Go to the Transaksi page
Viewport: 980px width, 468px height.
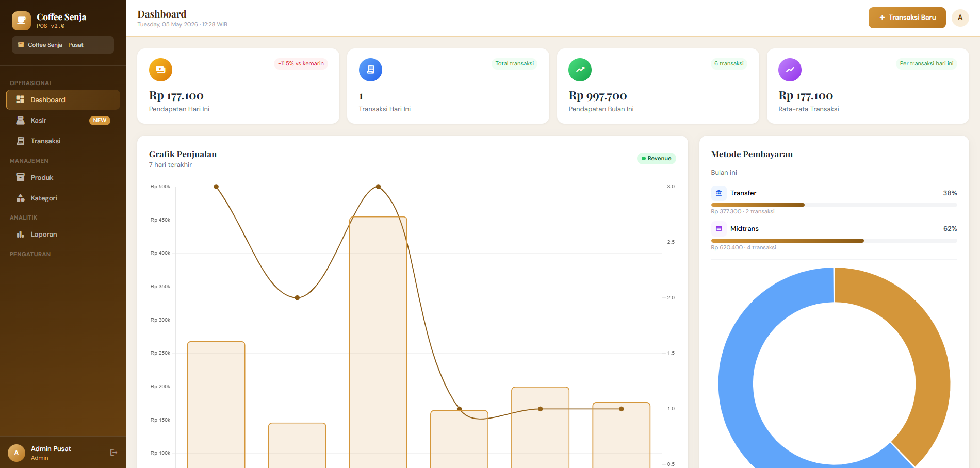pyautogui.click(x=63, y=141)
